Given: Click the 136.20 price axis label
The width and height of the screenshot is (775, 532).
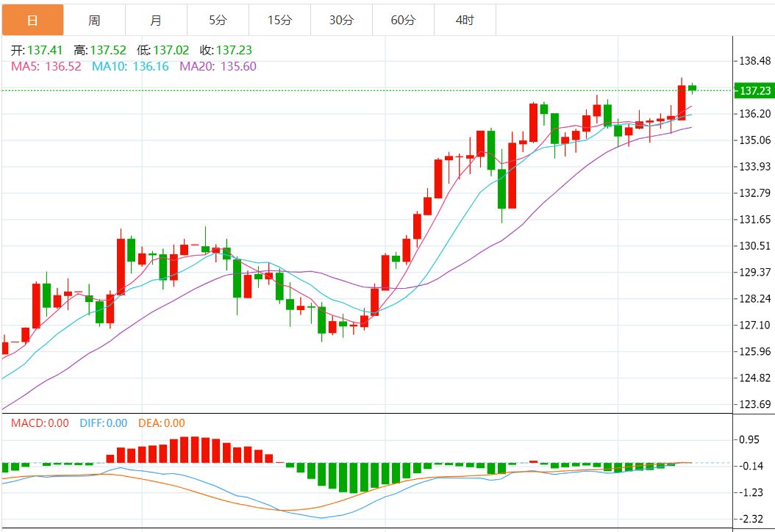Looking at the screenshot, I should click(x=754, y=114).
